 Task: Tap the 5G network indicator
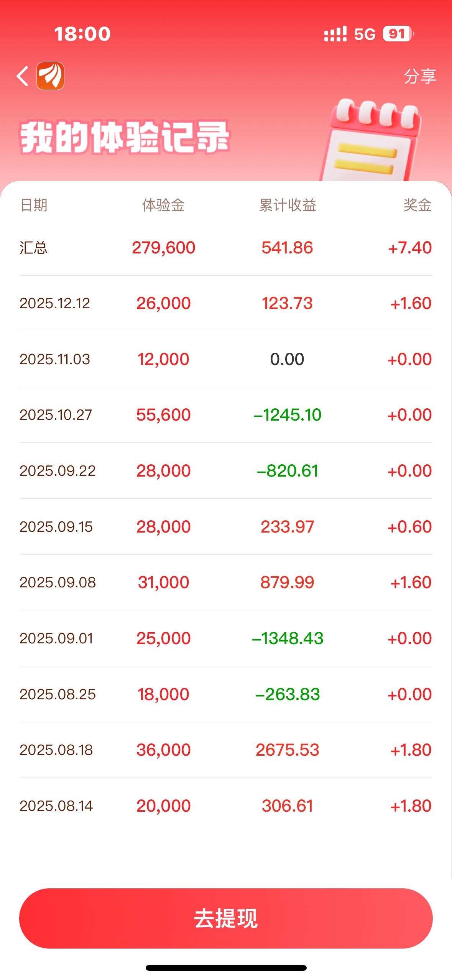click(x=364, y=34)
